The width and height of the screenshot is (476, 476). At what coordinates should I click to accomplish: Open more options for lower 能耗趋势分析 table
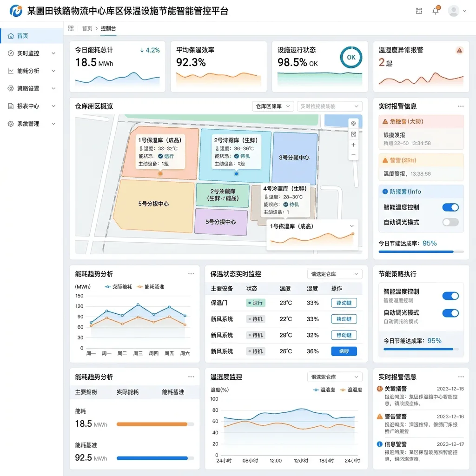191,377
